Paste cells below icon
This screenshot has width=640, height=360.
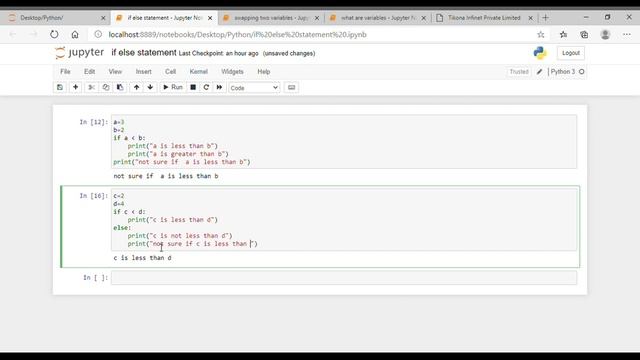coord(120,87)
